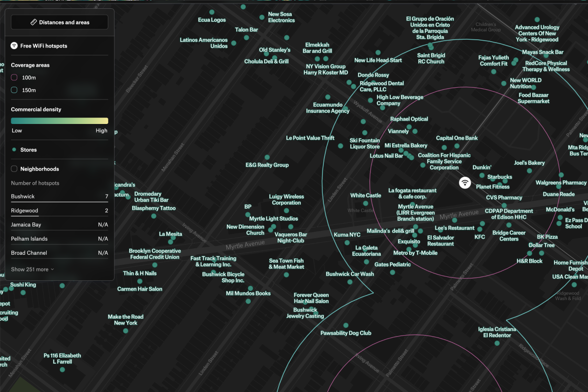This screenshot has width=588, height=392.
Task: Click the Le Point Value Thrift label
Action: [x=310, y=138]
